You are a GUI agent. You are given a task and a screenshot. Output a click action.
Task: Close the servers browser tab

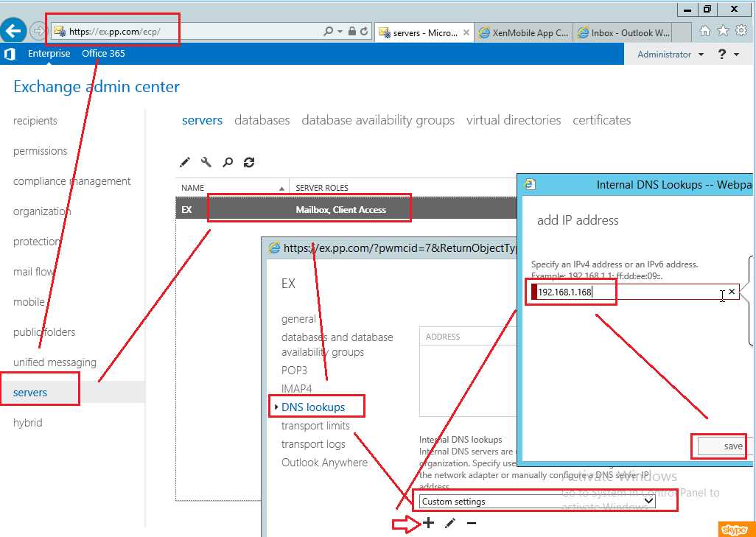[466, 32]
